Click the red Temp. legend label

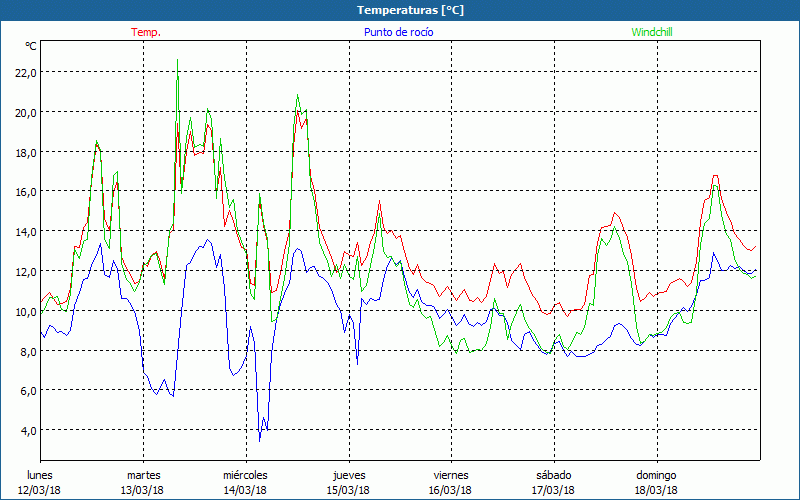(146, 32)
